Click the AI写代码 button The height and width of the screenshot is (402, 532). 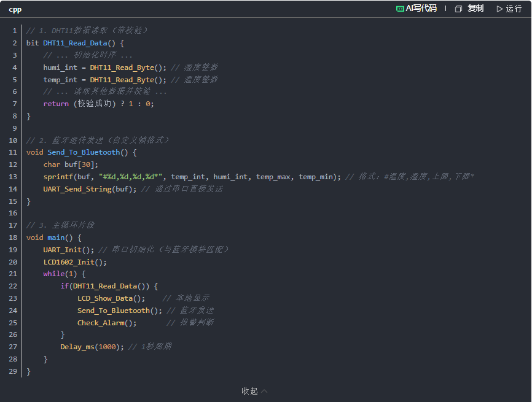(x=417, y=9)
